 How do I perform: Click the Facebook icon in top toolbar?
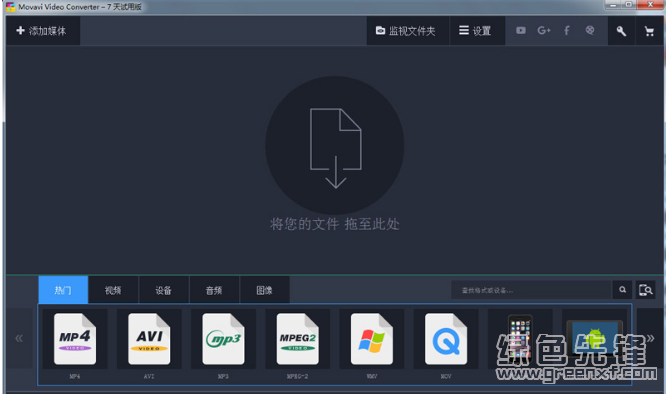(x=567, y=31)
